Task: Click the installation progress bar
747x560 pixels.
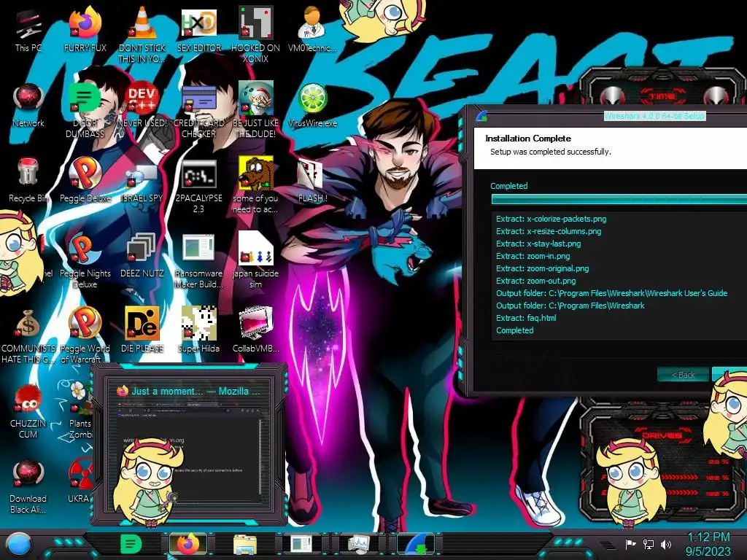Action: (619, 199)
